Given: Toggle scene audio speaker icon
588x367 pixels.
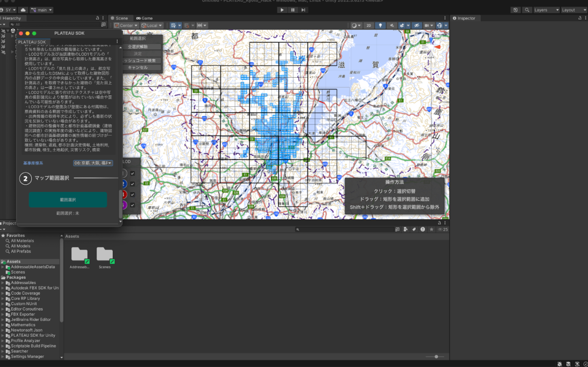Looking at the screenshot, I should pyautogui.click(x=392, y=26).
